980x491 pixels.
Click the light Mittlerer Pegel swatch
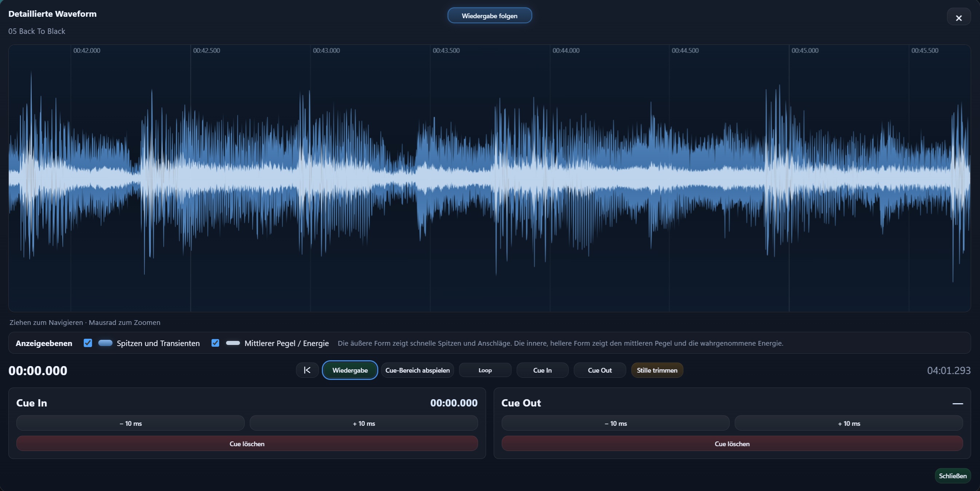point(233,343)
